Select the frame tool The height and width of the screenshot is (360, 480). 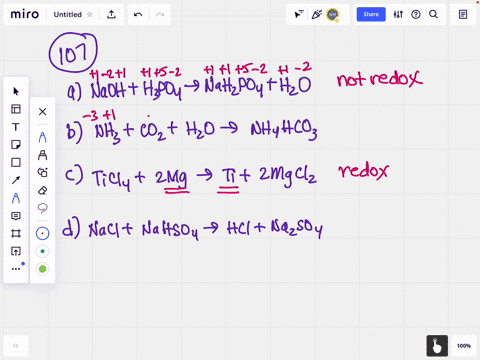click(x=16, y=233)
